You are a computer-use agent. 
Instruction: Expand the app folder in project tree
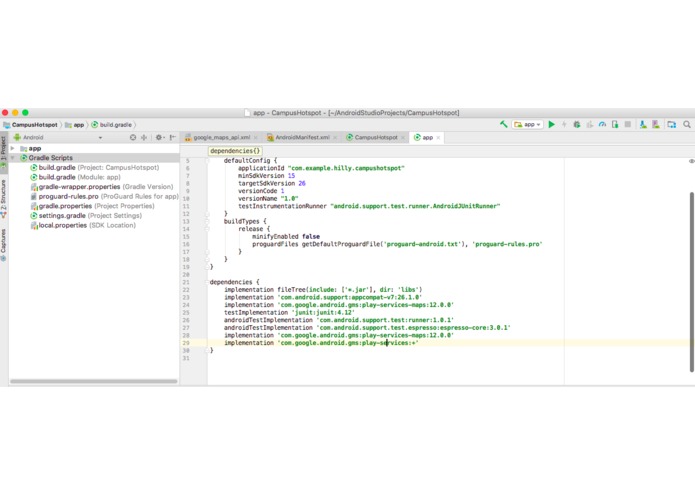coord(13,148)
